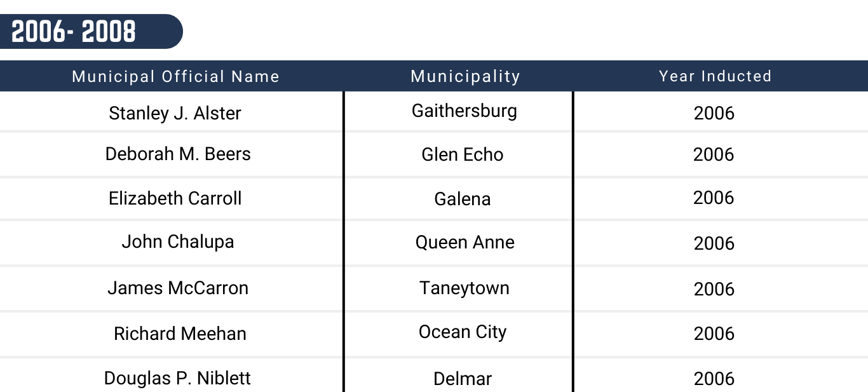The height and width of the screenshot is (392, 868).
Task: Click on Richard Meehan's name
Action: tap(180, 334)
